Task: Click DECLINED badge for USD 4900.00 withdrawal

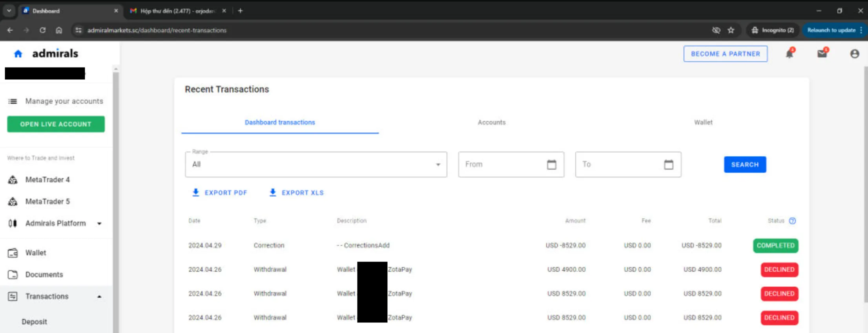Action: (779, 269)
